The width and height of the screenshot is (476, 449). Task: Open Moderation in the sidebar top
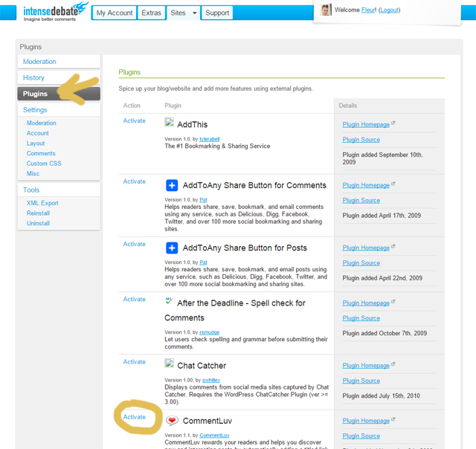[59, 62]
